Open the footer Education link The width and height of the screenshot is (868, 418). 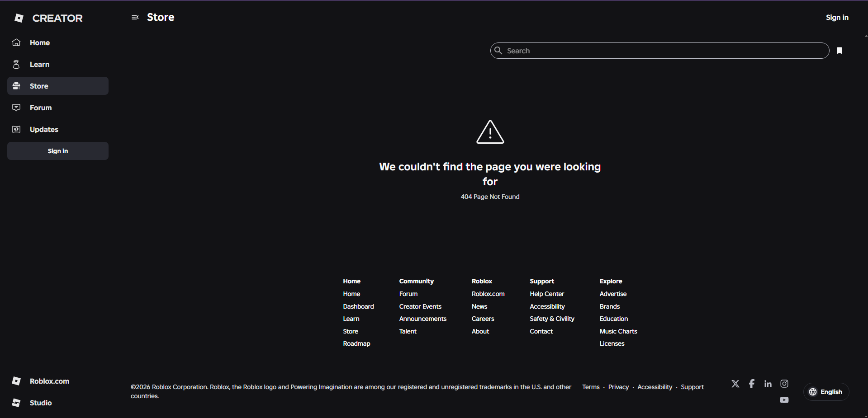tap(614, 319)
